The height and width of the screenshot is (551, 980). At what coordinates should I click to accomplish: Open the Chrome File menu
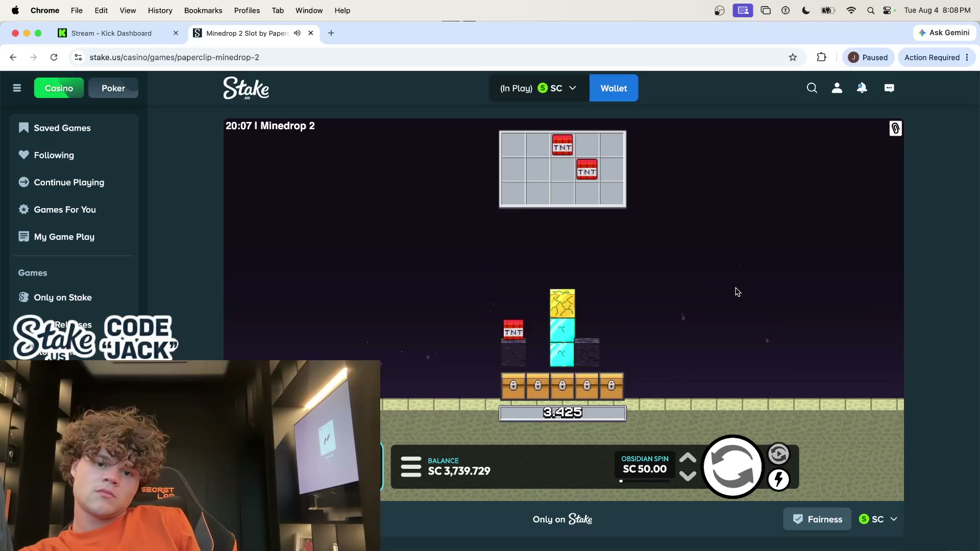pyautogui.click(x=77, y=10)
